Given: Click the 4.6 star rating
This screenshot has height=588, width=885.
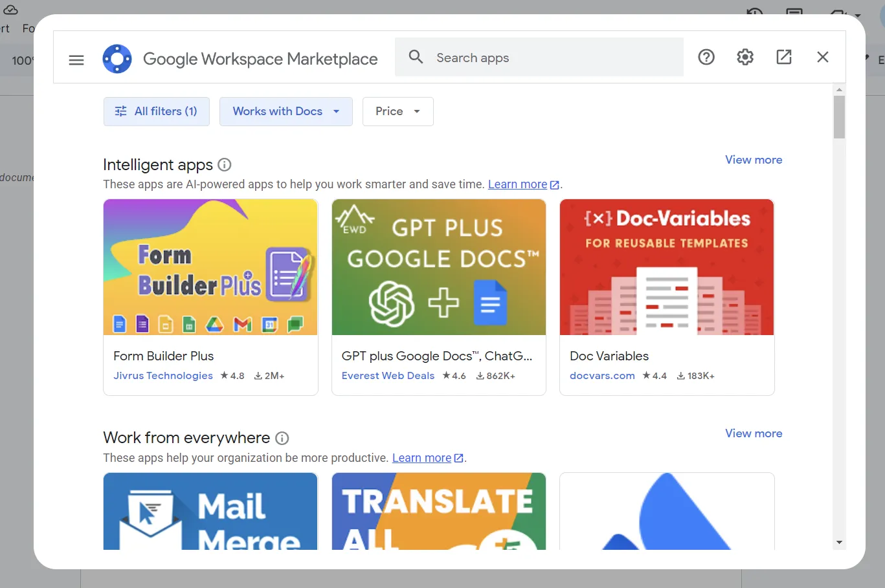Looking at the screenshot, I should (454, 376).
